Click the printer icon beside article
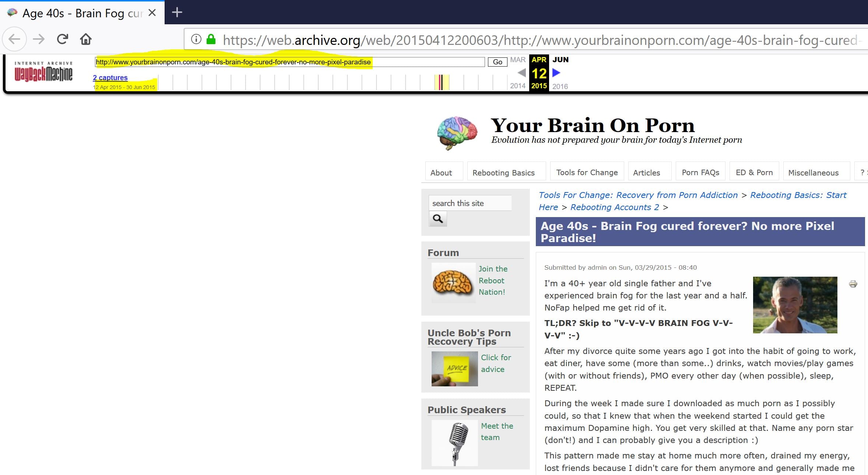The width and height of the screenshot is (868, 475). [x=853, y=284]
